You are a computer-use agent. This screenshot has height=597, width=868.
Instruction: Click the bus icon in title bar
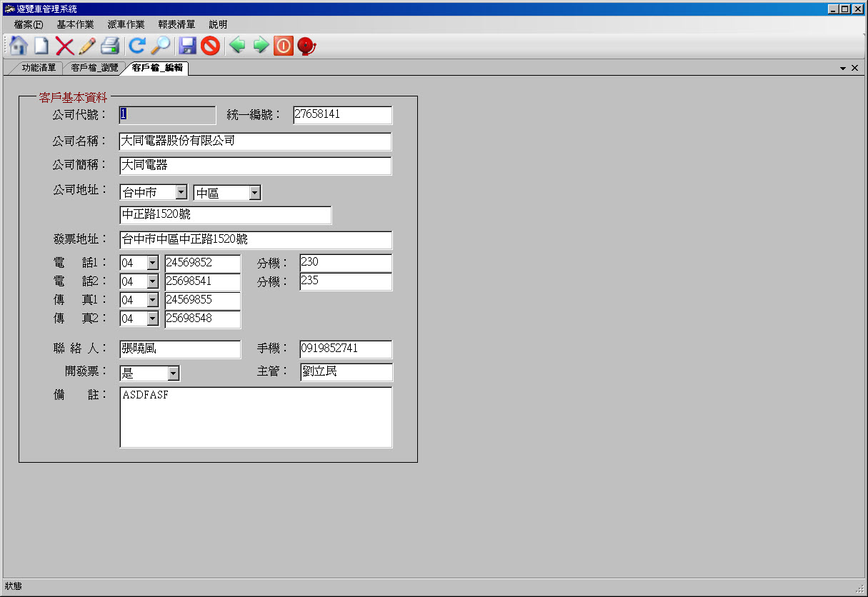pyautogui.click(x=9, y=9)
